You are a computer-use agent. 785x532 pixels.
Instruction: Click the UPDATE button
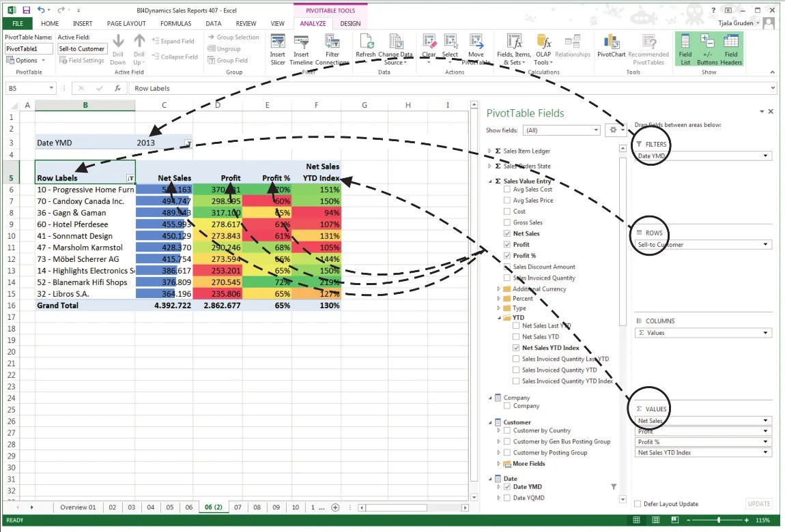[758, 503]
